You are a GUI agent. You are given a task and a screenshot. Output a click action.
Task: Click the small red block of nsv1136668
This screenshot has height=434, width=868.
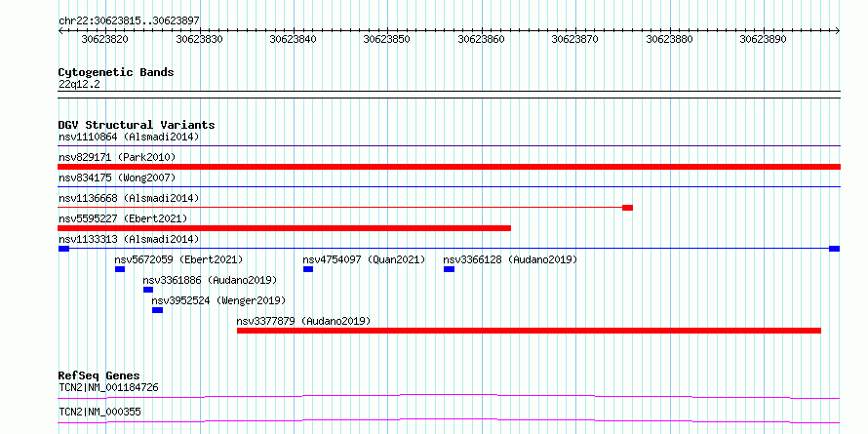point(627,208)
